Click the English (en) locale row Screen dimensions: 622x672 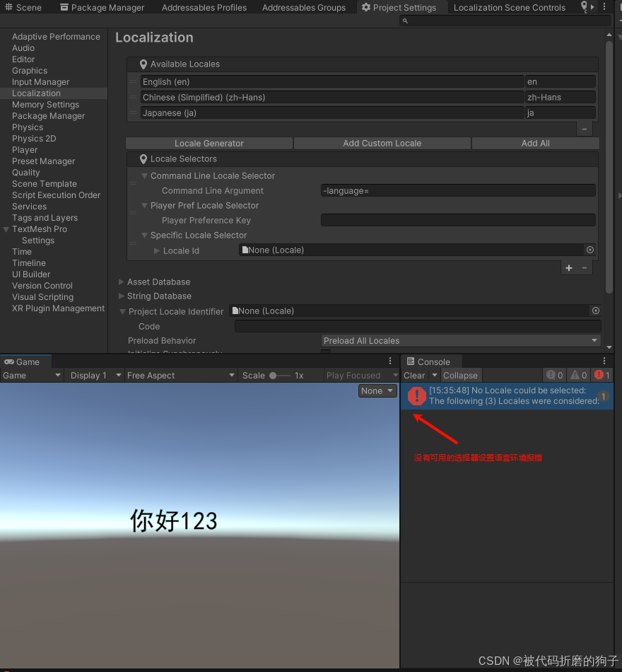(332, 81)
